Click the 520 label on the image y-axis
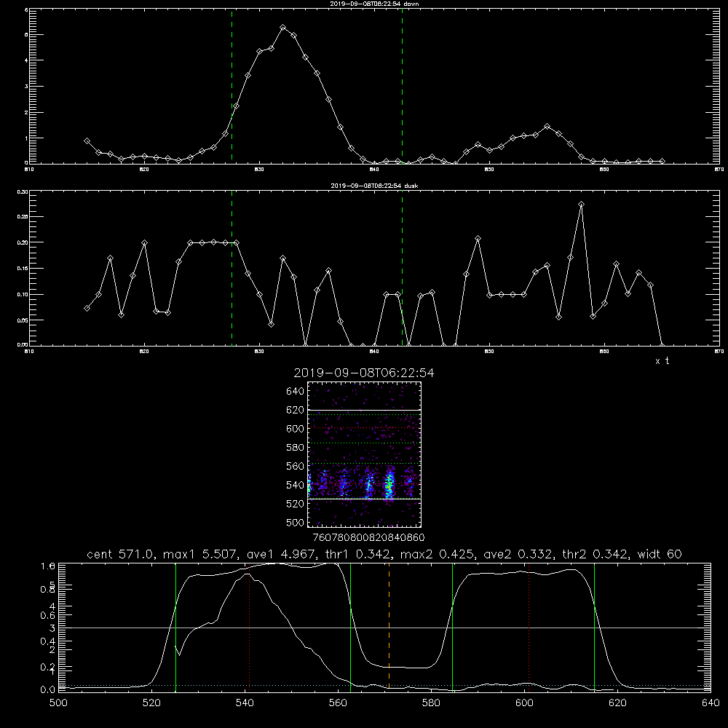728x728 pixels. tap(296, 504)
